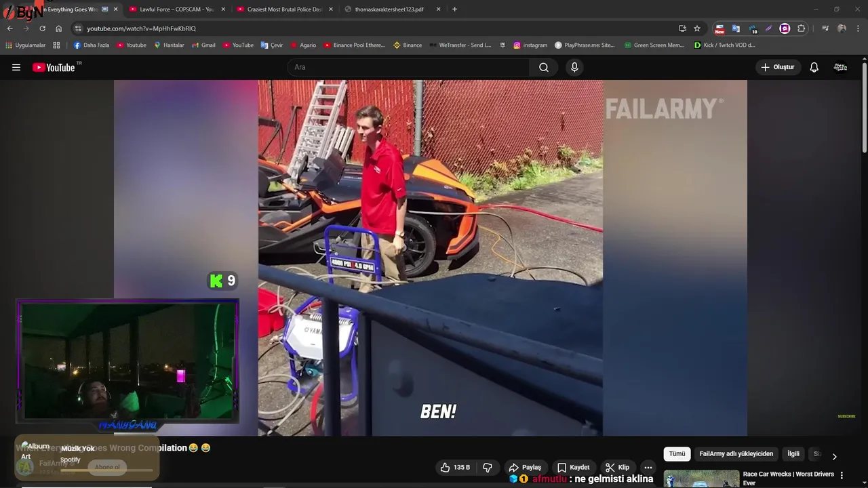Navigate back with the browser back arrow
Viewport: 868px width, 488px height.
pyautogui.click(x=9, y=28)
